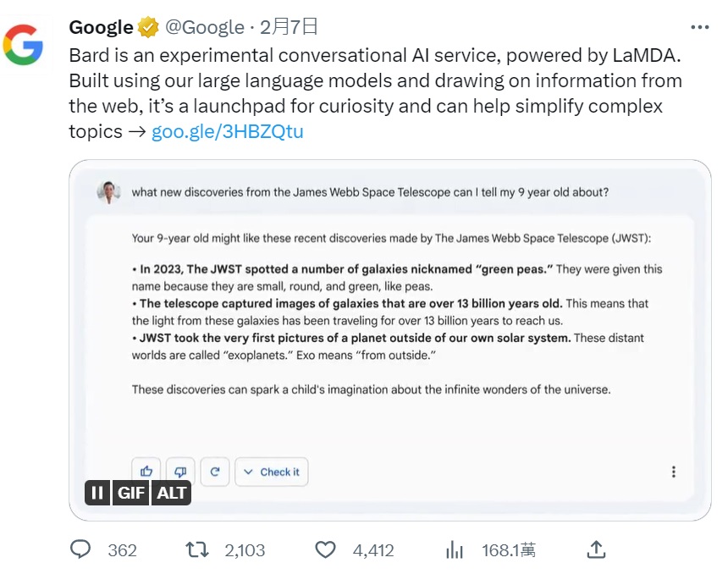Open tweet analytics bar chart icon
This screenshot has width=728, height=574.
click(455, 550)
